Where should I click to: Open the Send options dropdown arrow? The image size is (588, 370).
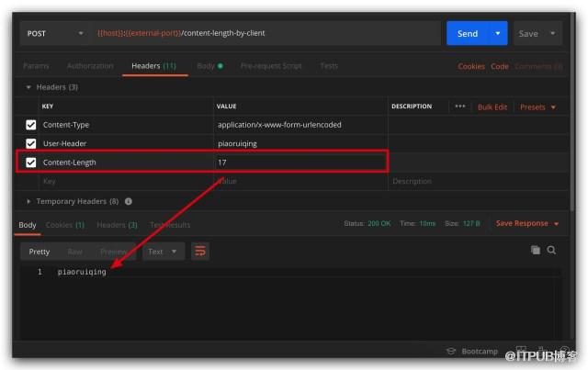coord(498,34)
